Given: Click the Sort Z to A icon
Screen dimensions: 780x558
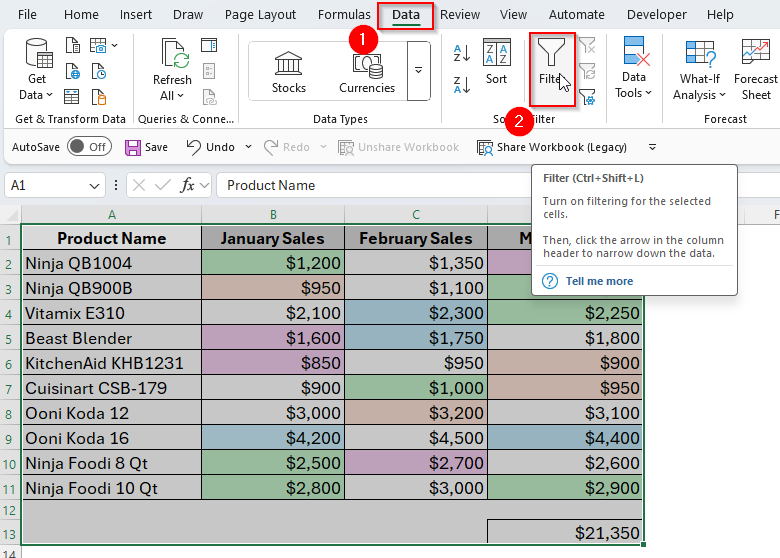Looking at the screenshot, I should point(462,84).
